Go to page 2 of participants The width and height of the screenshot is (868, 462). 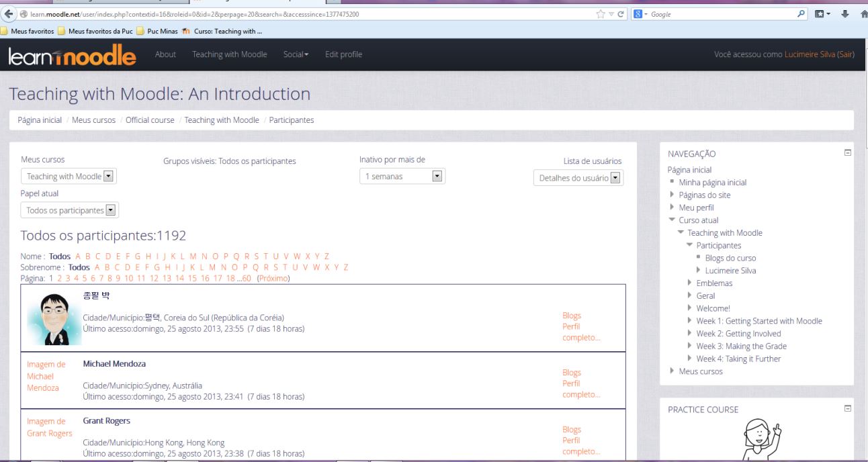(x=59, y=278)
